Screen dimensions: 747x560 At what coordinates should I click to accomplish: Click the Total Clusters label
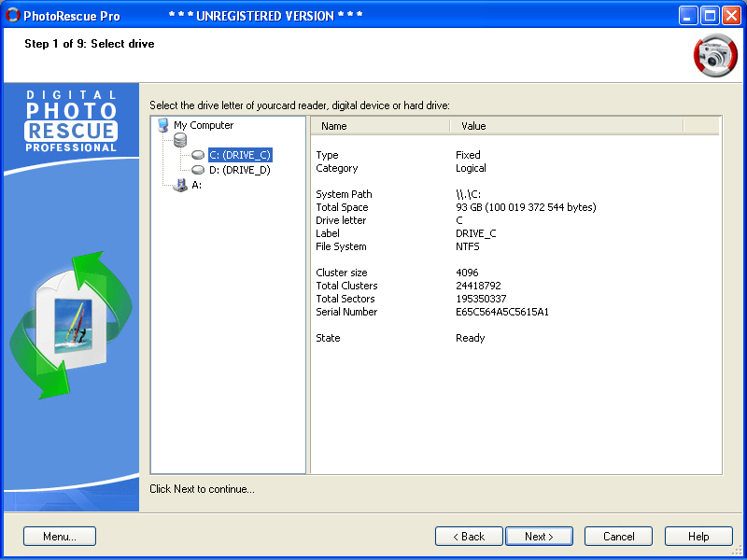(x=346, y=286)
